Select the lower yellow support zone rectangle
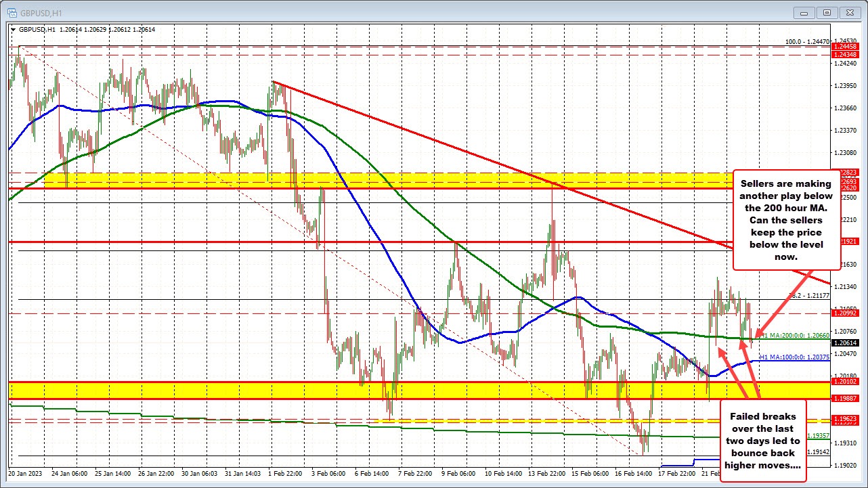This screenshot has width=868, height=488. tap(271, 391)
